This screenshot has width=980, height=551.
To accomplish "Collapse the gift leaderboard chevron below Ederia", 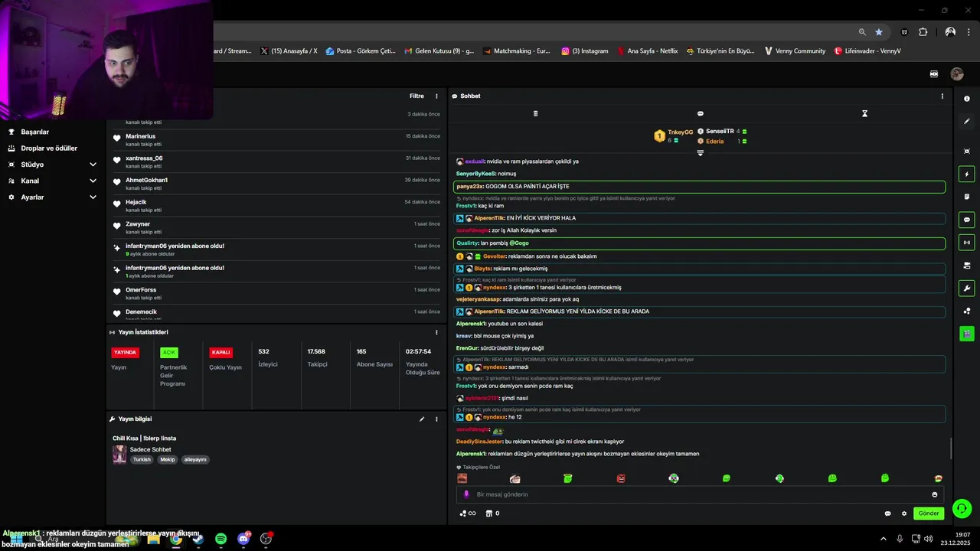I will tap(700, 152).
